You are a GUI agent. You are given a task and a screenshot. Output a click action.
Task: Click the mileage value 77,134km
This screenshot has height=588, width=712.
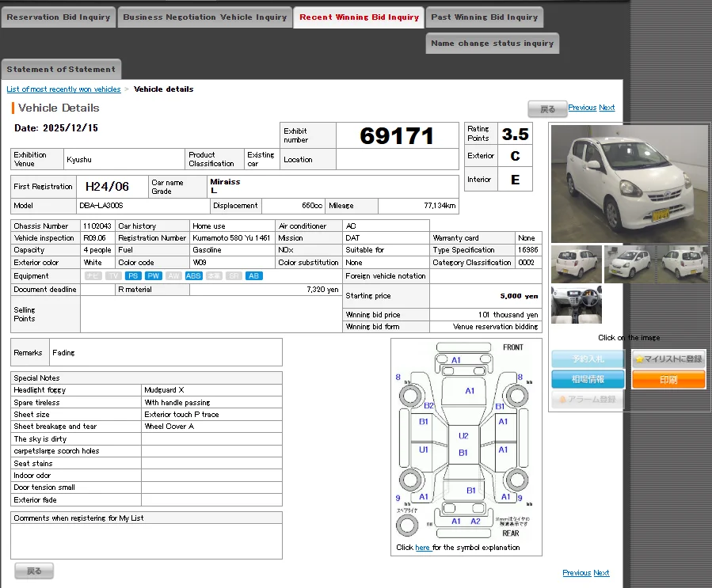(440, 206)
